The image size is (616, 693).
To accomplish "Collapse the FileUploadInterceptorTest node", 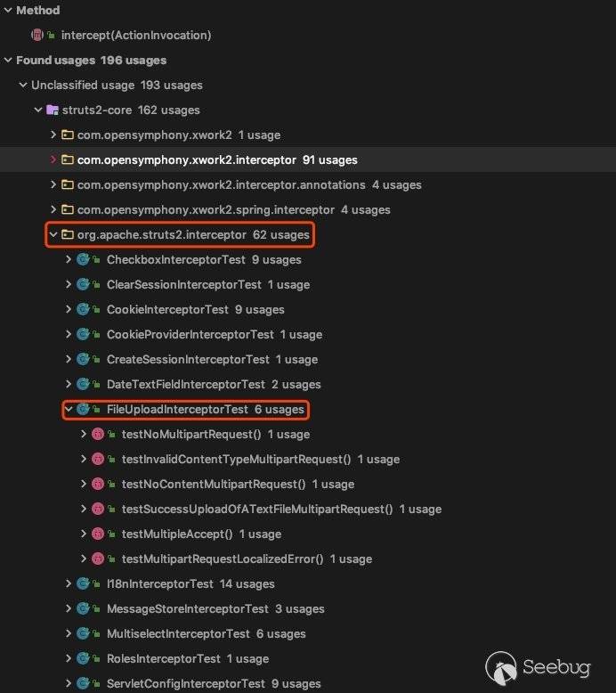I will (69, 410).
